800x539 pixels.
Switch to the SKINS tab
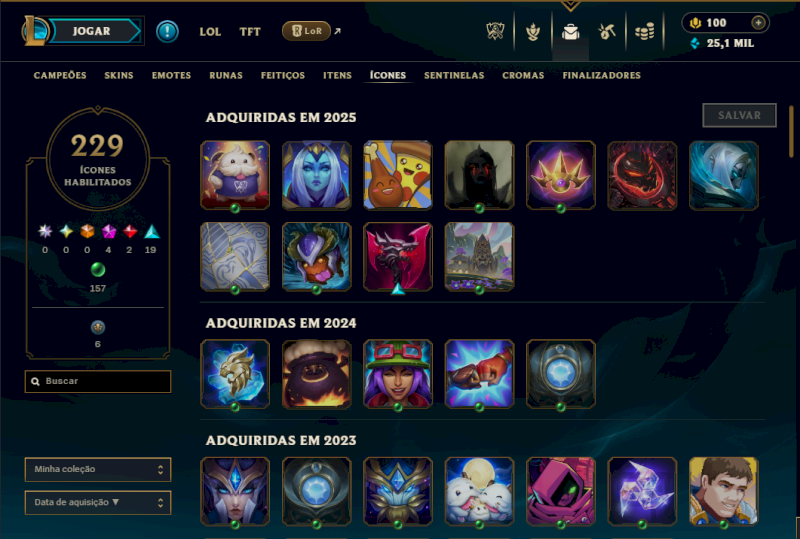click(x=119, y=76)
